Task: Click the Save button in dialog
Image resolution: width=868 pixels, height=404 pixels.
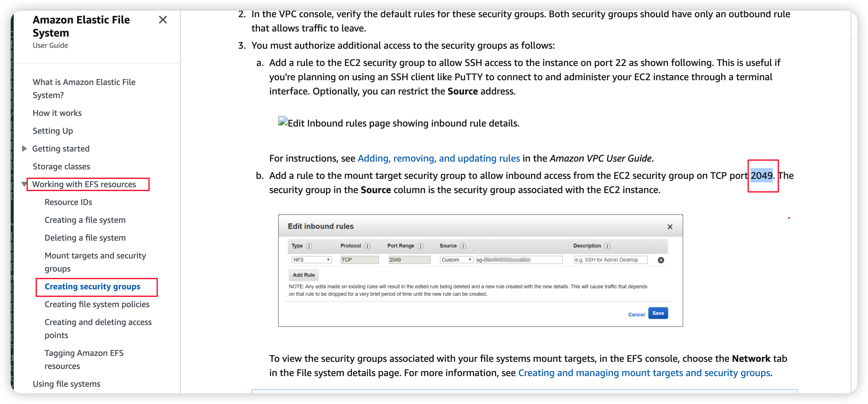Action: click(659, 313)
